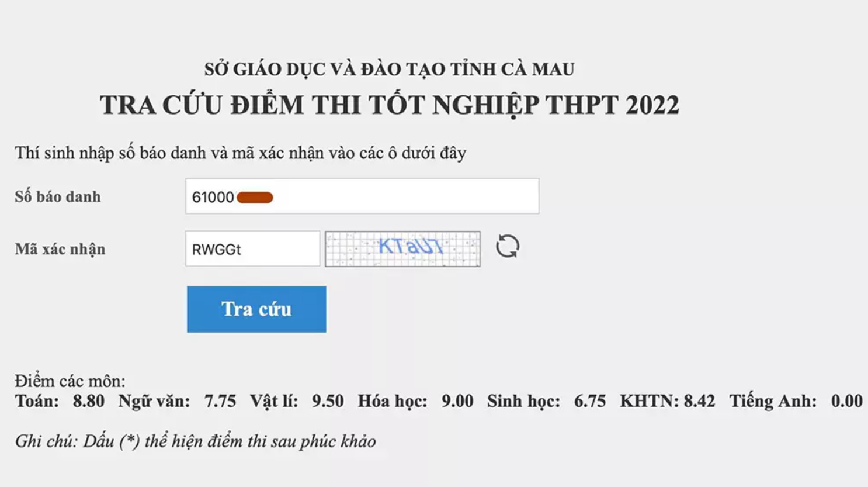Select the captcha image showing KTaUT
Image resolution: width=868 pixels, height=487 pixels.
402,248
